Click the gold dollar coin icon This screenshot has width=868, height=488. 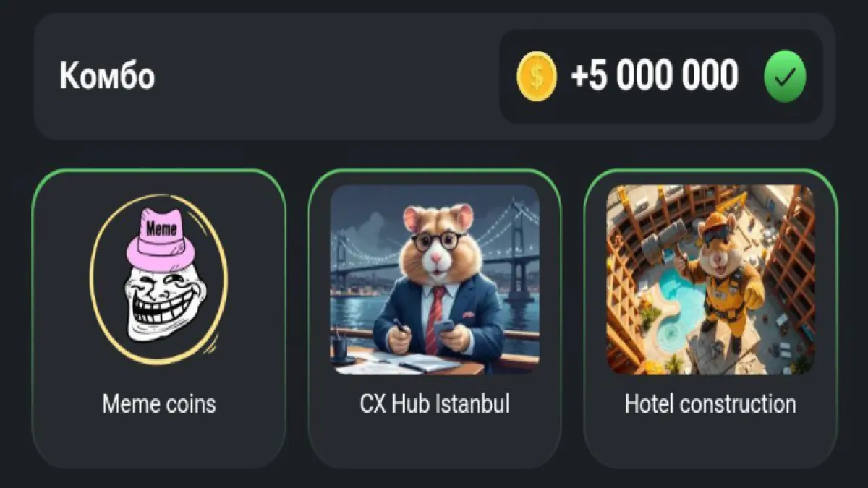[537, 76]
